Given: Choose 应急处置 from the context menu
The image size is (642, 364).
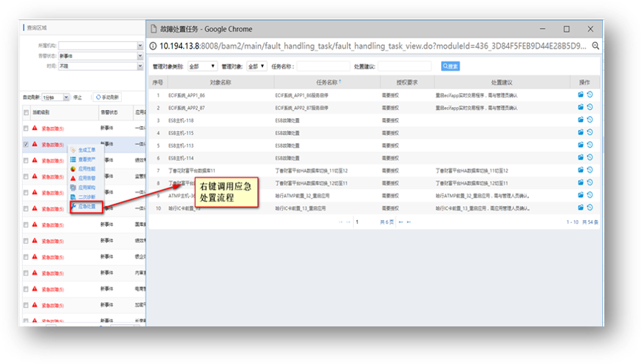Looking at the screenshot, I should point(86,207).
